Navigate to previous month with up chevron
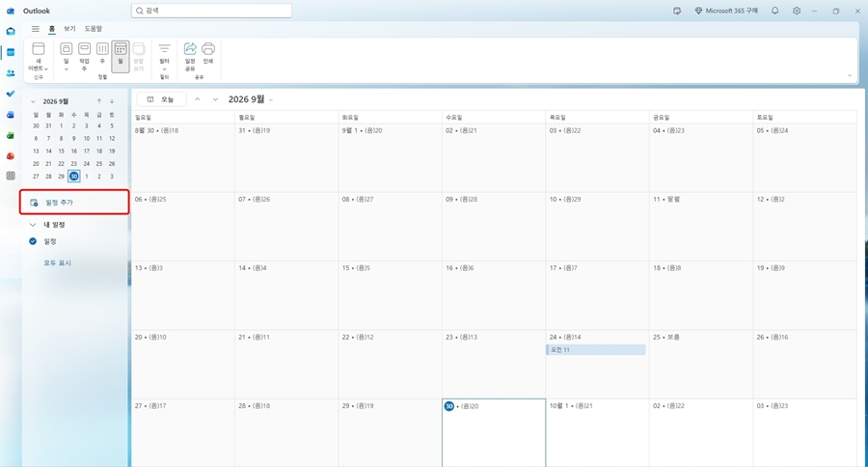This screenshot has height=467, width=868. (x=197, y=99)
